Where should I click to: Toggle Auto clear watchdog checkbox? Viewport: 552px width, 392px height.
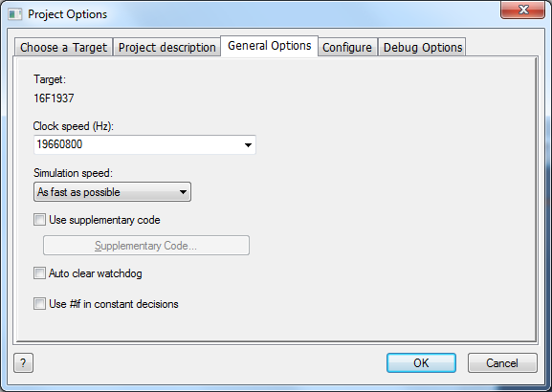(39, 273)
